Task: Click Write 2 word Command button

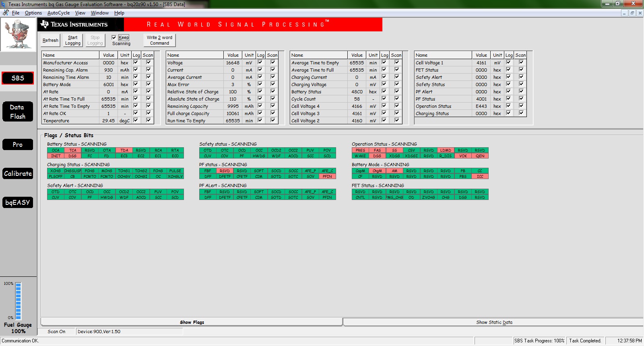Action: point(160,40)
